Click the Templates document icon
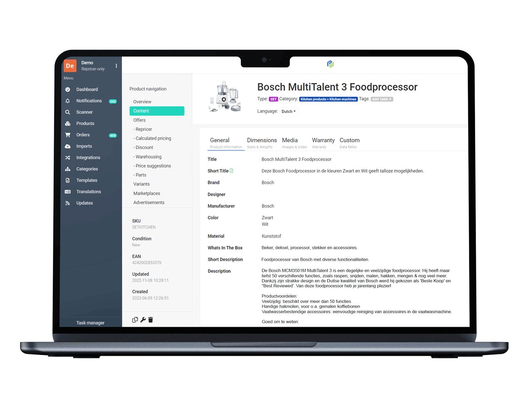This screenshot has height=399, width=532. 68,180
